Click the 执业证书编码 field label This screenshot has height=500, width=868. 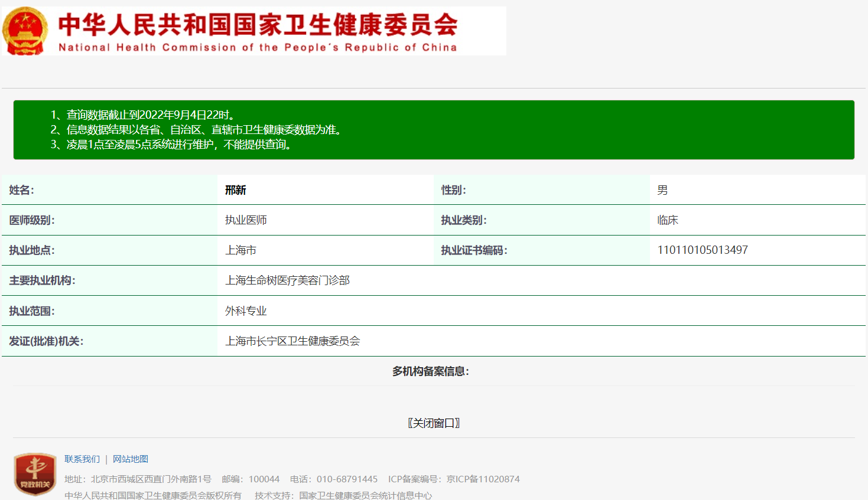tap(474, 250)
